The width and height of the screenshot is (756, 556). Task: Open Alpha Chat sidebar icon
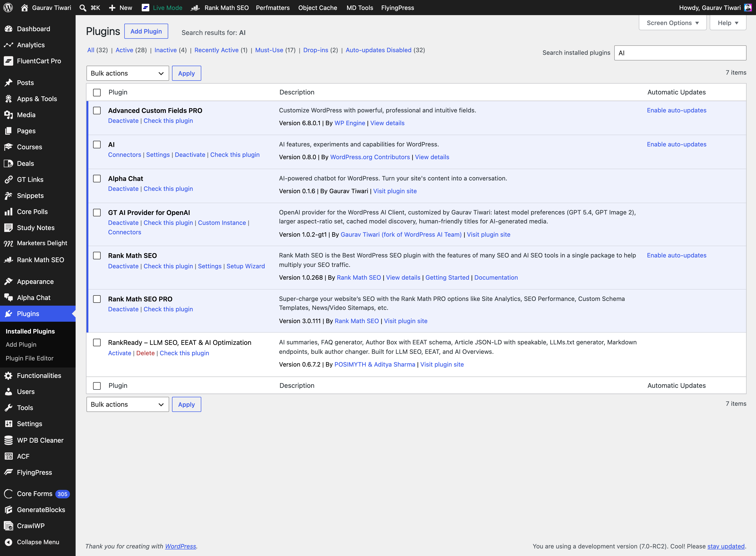coord(9,298)
